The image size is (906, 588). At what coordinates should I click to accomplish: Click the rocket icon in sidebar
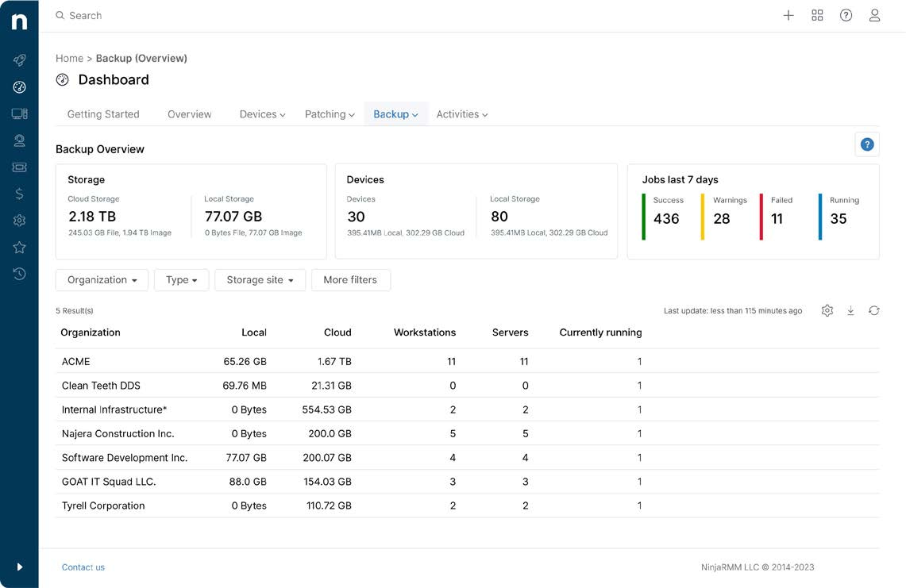19,60
